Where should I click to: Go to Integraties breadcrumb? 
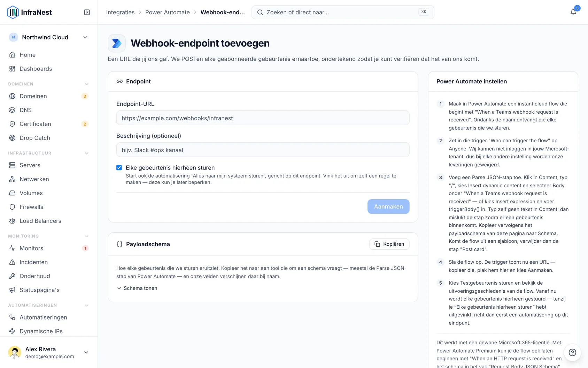point(120,12)
